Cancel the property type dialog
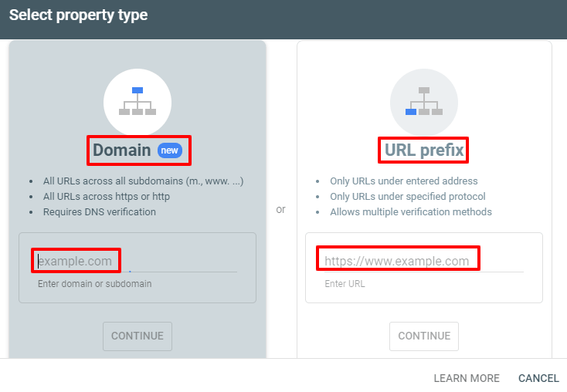 click(x=538, y=378)
